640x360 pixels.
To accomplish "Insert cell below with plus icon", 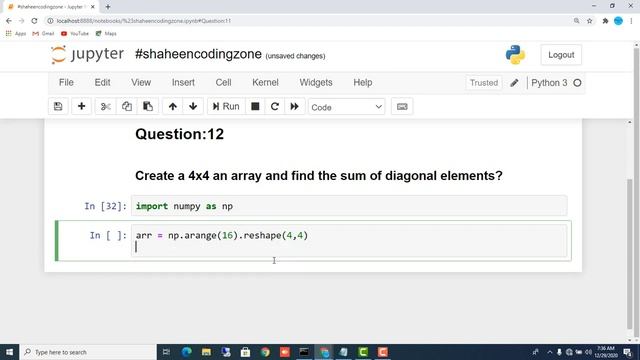I will tap(81, 107).
